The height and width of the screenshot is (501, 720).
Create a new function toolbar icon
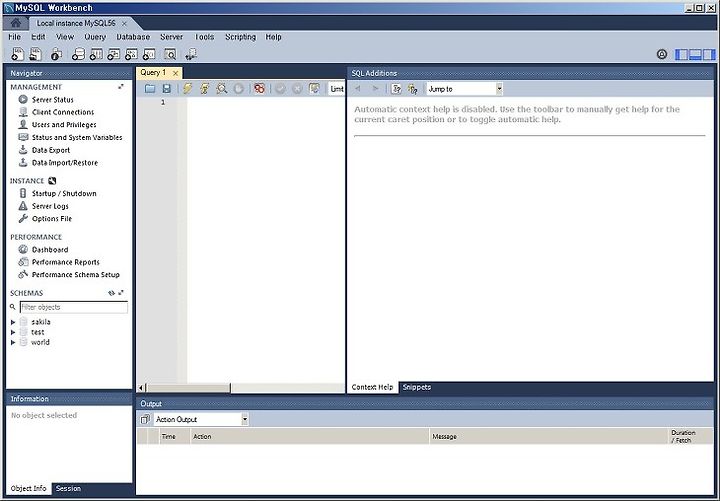[149, 54]
